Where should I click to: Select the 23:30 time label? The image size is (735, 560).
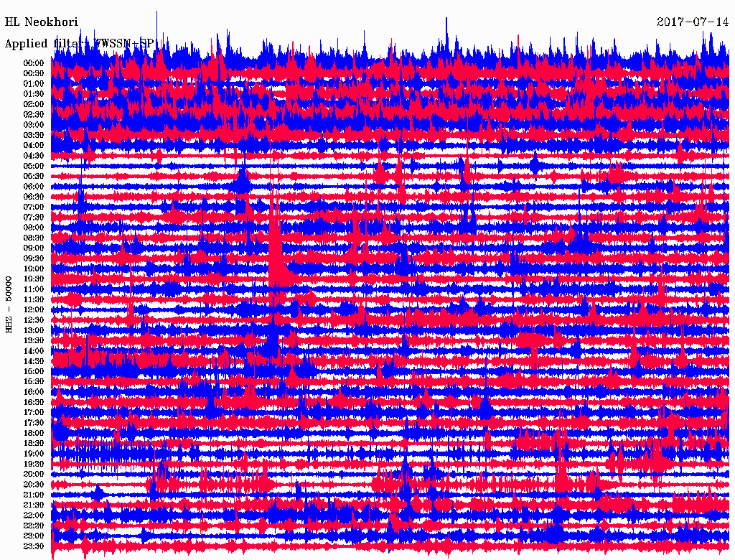click(34, 546)
